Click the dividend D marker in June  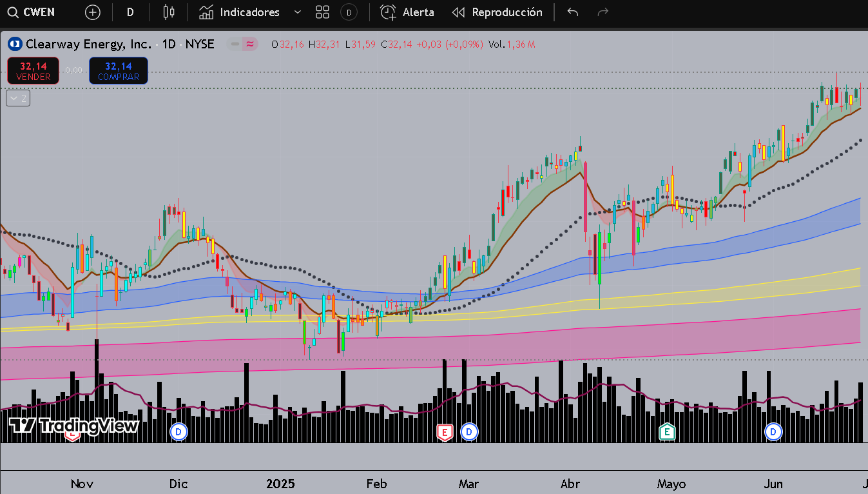click(x=773, y=432)
